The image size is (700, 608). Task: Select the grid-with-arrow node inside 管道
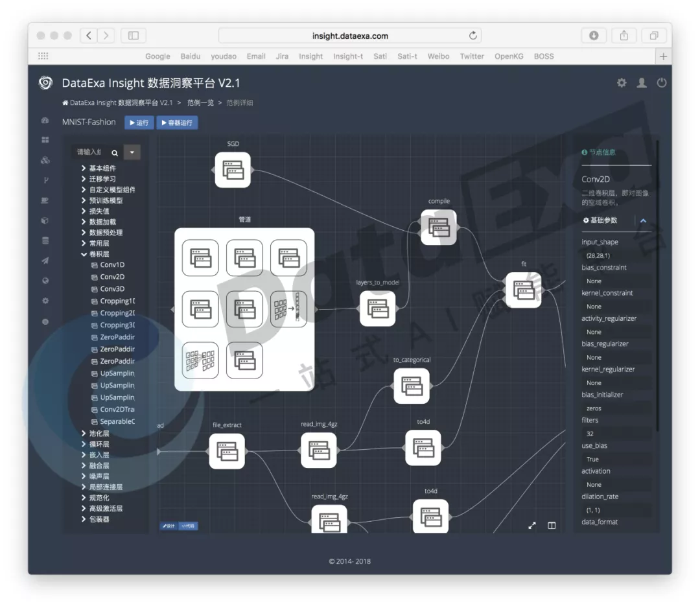pos(288,309)
